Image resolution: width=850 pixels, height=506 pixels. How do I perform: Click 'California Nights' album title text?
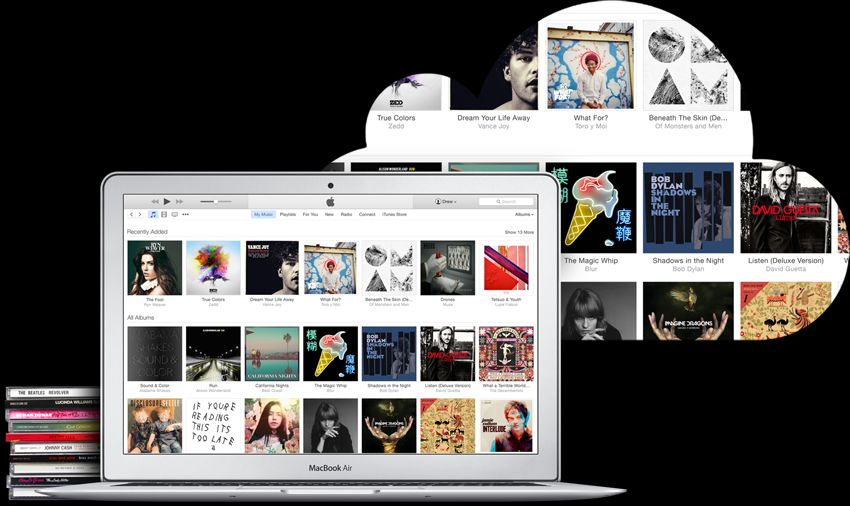[272, 386]
